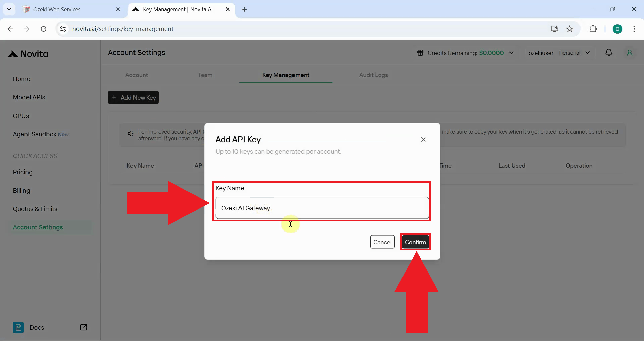
Task: Click the Novita logo in the sidebar
Action: [28, 54]
